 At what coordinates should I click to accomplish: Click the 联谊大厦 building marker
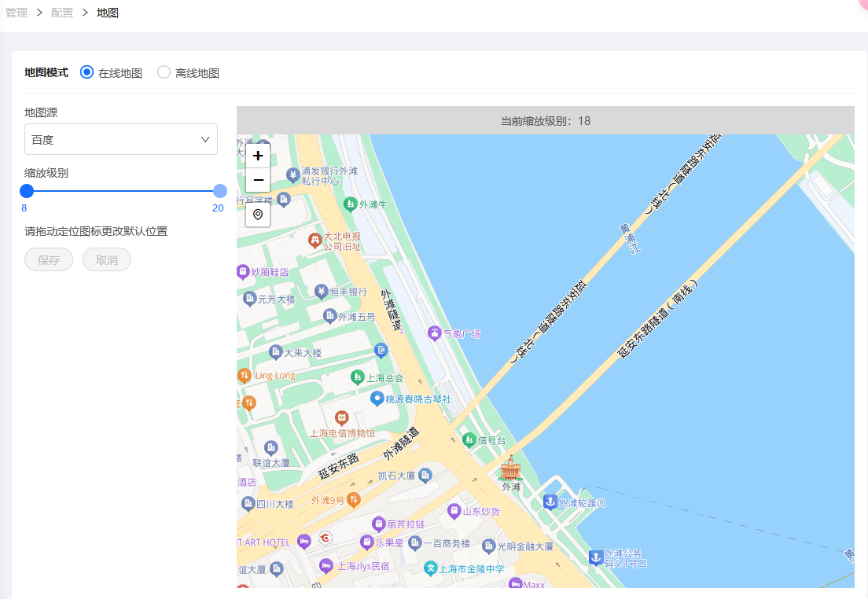(270, 447)
